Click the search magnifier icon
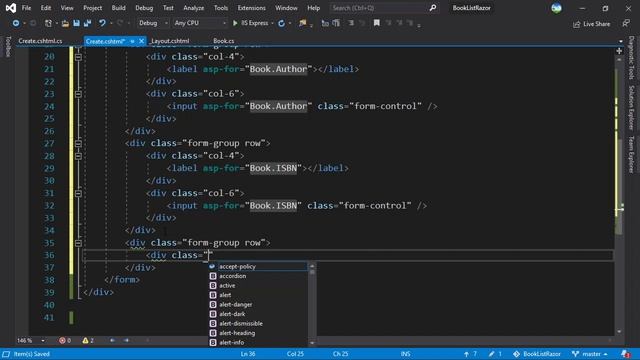 (433, 8)
